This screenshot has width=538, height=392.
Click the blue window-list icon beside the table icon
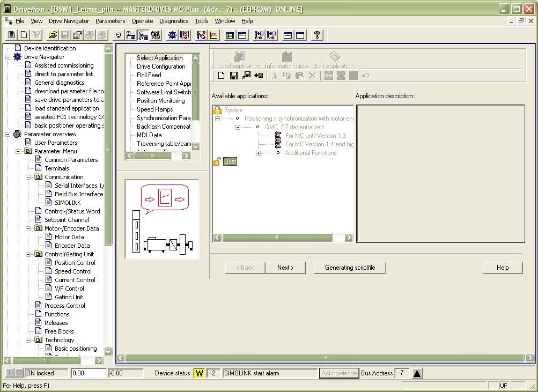pyautogui.click(x=242, y=35)
